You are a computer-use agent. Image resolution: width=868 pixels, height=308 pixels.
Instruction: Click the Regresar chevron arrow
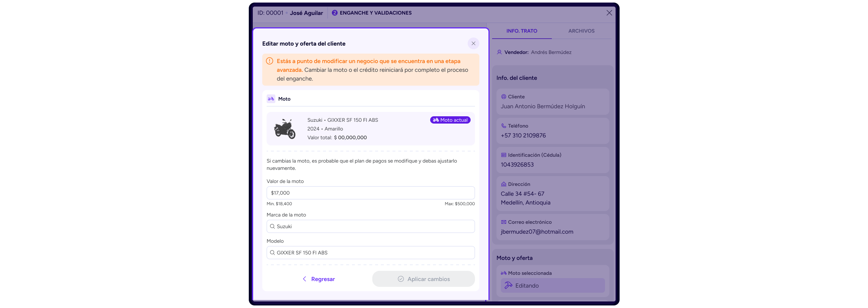pos(305,279)
